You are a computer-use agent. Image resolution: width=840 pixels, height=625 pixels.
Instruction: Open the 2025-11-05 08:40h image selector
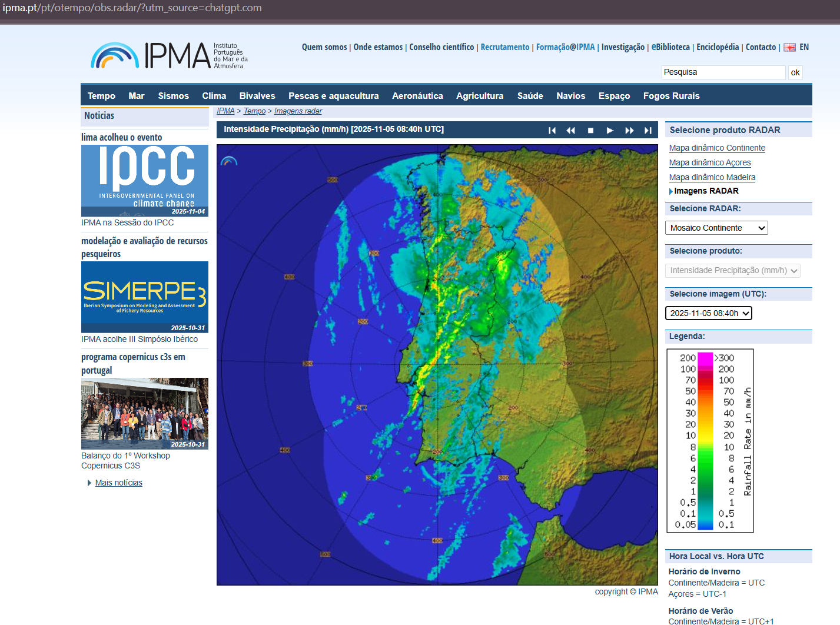pyautogui.click(x=708, y=313)
